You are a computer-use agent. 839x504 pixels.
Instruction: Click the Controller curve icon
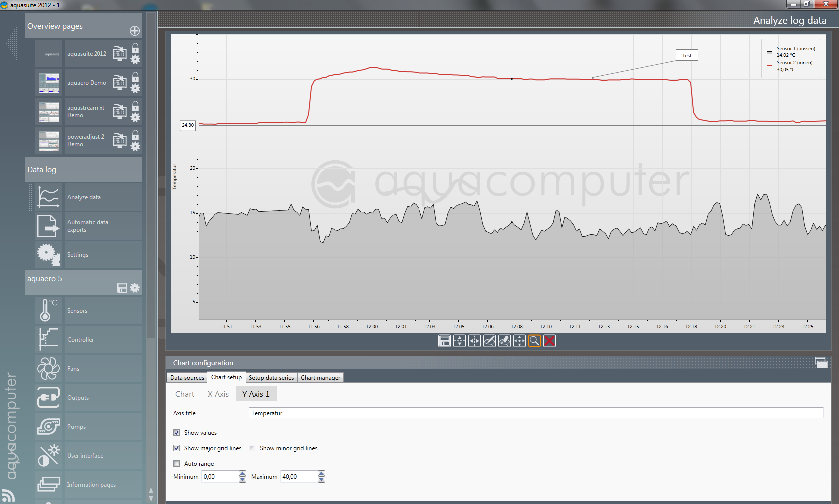tap(48, 339)
